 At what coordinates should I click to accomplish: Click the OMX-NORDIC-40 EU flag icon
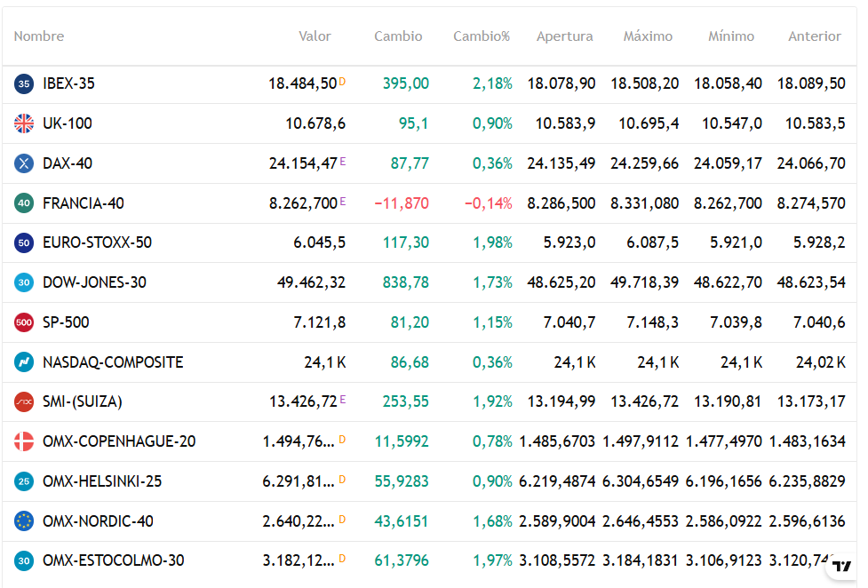click(24, 521)
